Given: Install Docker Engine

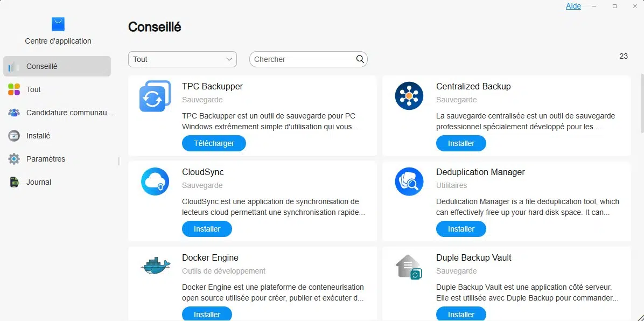Looking at the screenshot, I should (207, 314).
